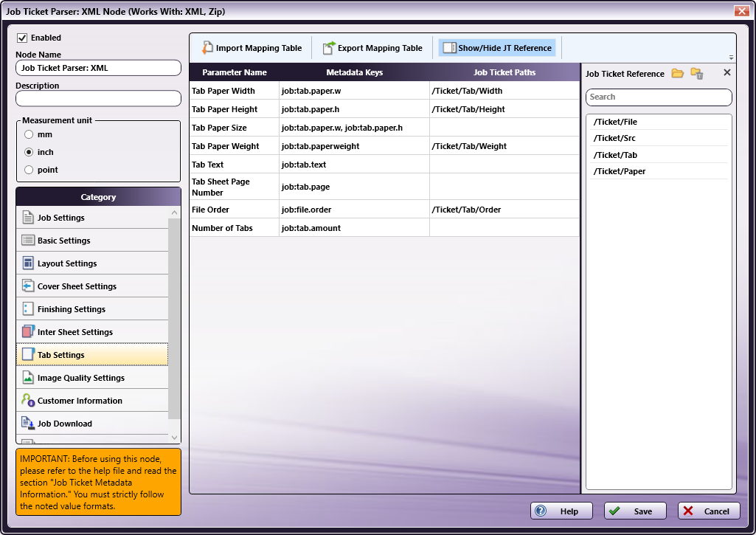This screenshot has width=756, height=535.
Task: Click the Help button label
Action: point(569,511)
